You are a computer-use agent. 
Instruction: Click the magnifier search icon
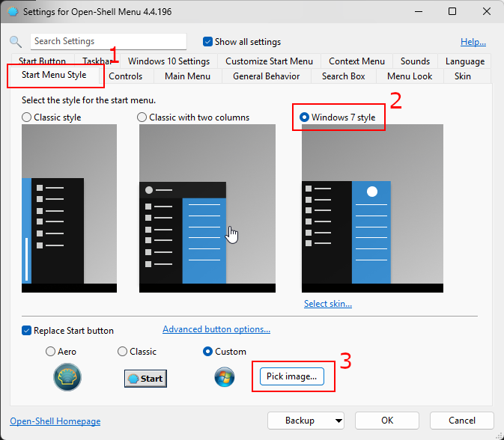pyautogui.click(x=16, y=42)
